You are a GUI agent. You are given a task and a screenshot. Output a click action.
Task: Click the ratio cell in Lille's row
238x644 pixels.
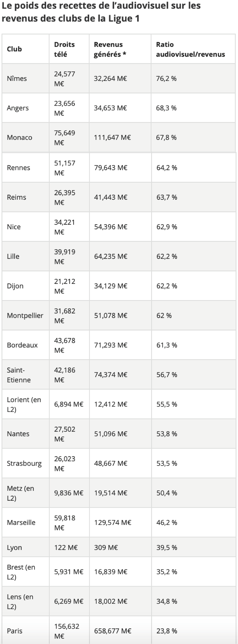167,256
